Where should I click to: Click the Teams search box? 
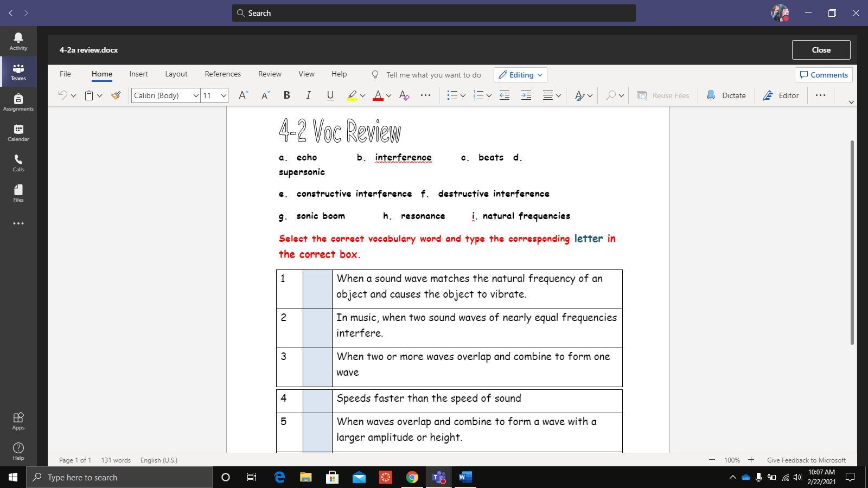434,13
